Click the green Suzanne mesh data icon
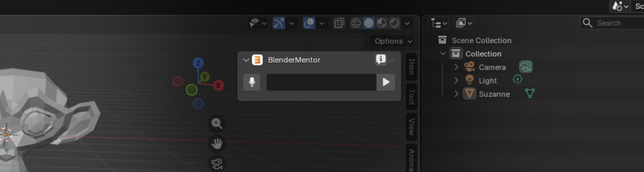Screen dimensions: 644x172 tap(530, 93)
